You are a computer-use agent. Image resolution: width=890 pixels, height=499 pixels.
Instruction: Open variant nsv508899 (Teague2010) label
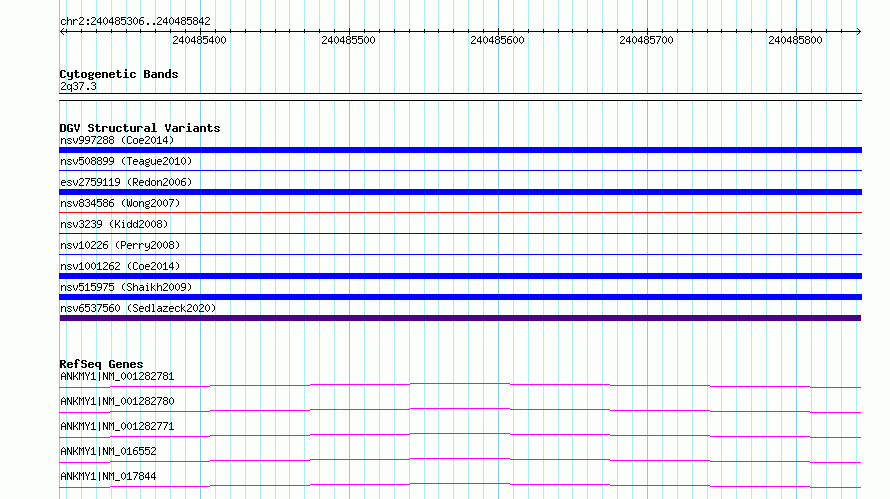[x=126, y=161]
